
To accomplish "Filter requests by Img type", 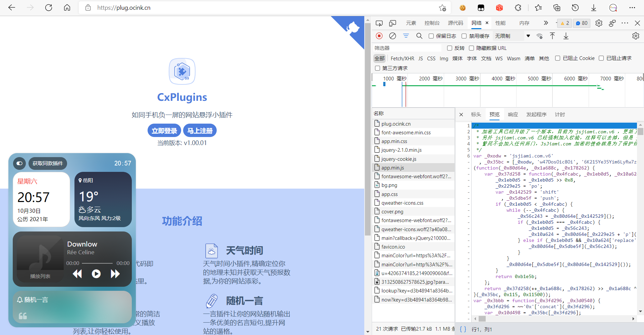I will (x=444, y=59).
